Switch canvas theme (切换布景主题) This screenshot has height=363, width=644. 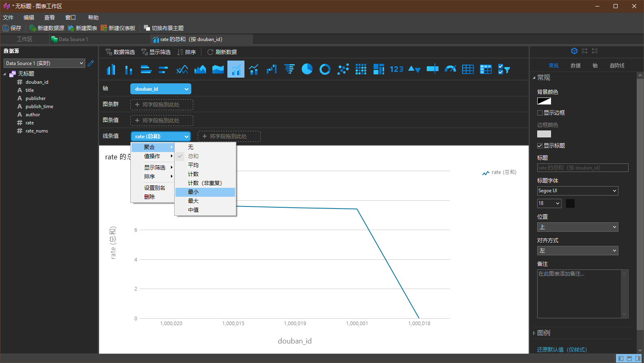pos(164,28)
